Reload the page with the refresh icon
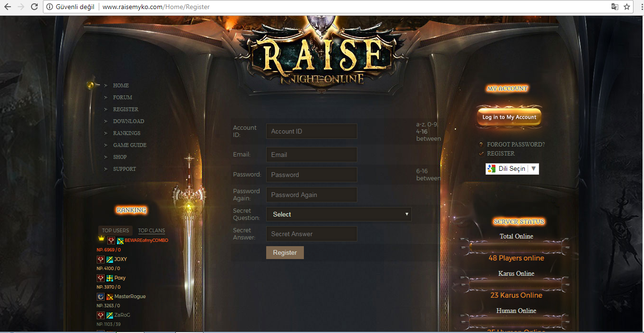 (34, 7)
